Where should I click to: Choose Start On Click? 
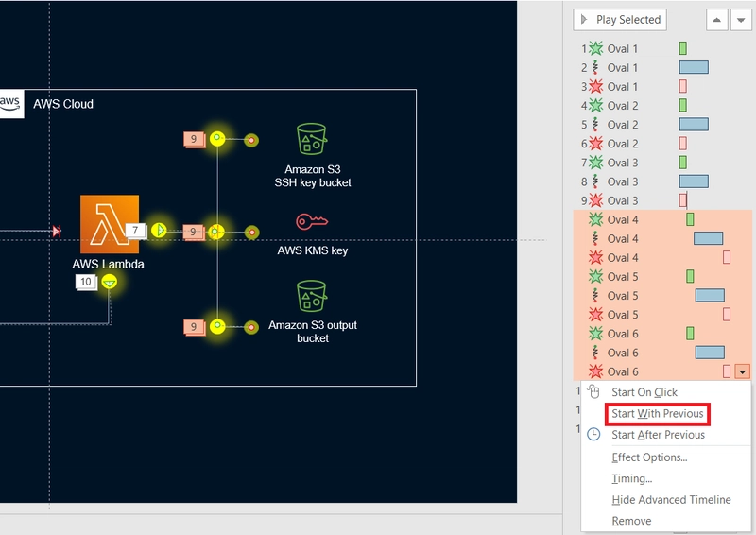tap(644, 392)
